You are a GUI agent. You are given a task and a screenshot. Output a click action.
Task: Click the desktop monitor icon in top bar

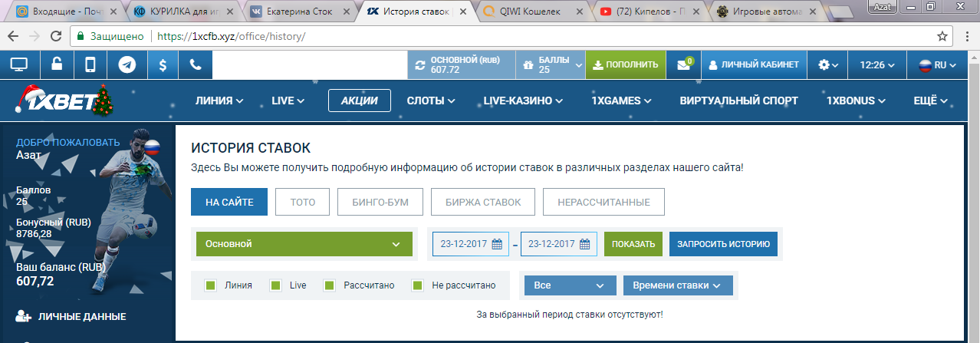(19, 65)
